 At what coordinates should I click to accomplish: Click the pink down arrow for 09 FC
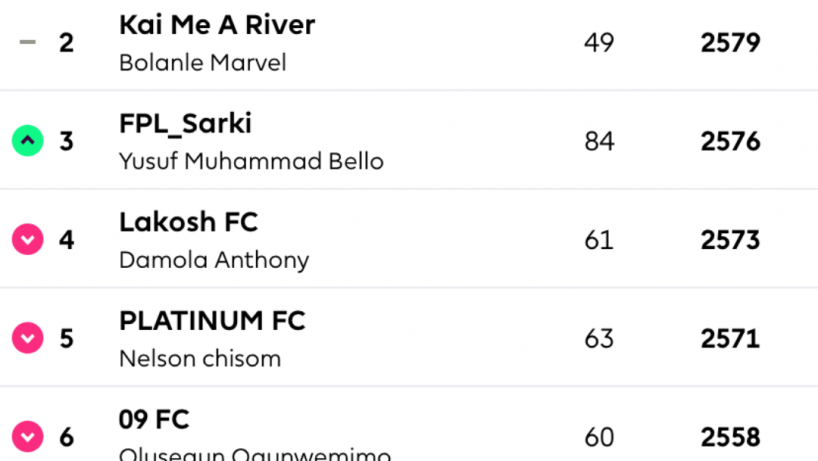[28, 436]
